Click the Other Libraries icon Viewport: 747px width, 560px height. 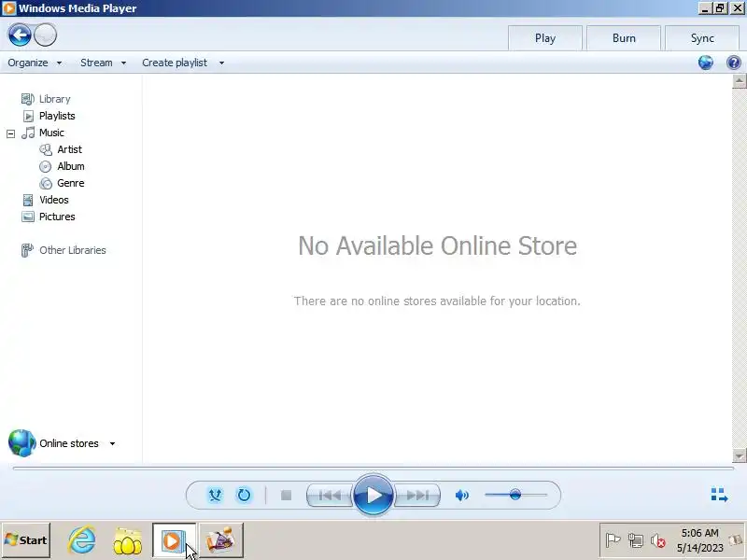click(x=28, y=250)
